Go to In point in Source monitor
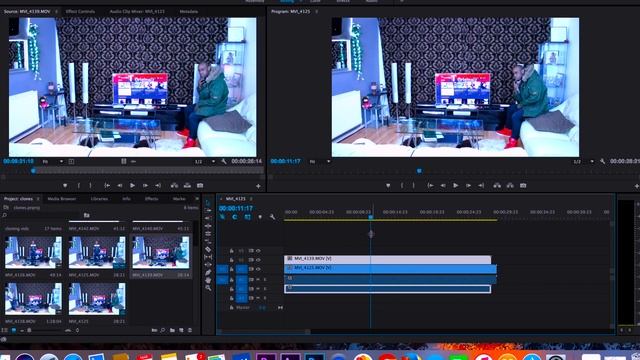 (x=107, y=185)
